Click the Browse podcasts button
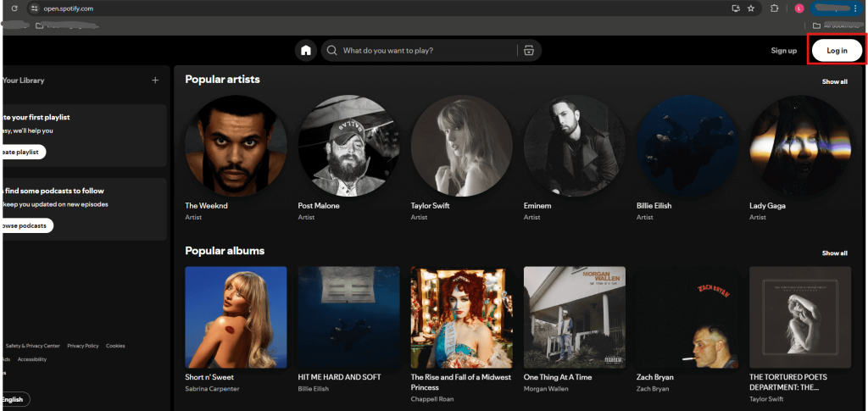 tap(26, 225)
